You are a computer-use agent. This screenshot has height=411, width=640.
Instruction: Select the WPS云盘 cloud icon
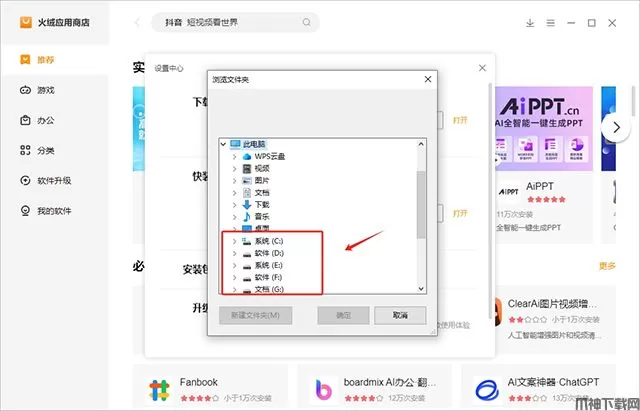tap(247, 156)
